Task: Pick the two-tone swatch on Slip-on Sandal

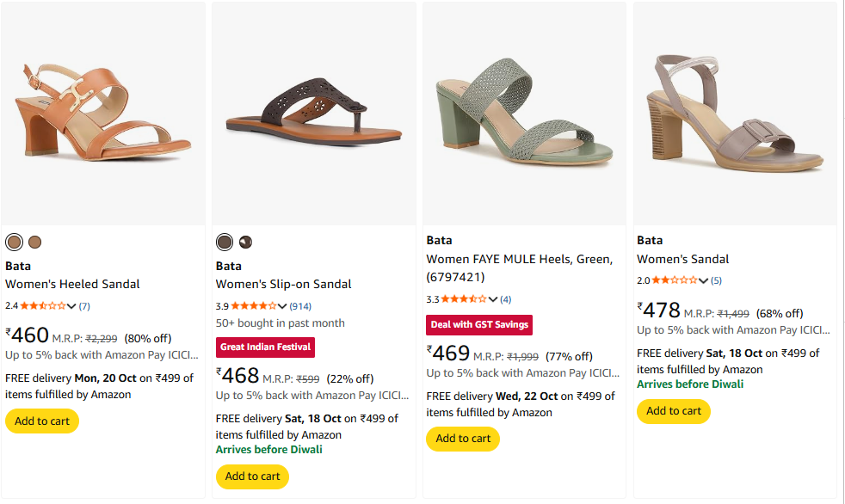Action: 245,242
